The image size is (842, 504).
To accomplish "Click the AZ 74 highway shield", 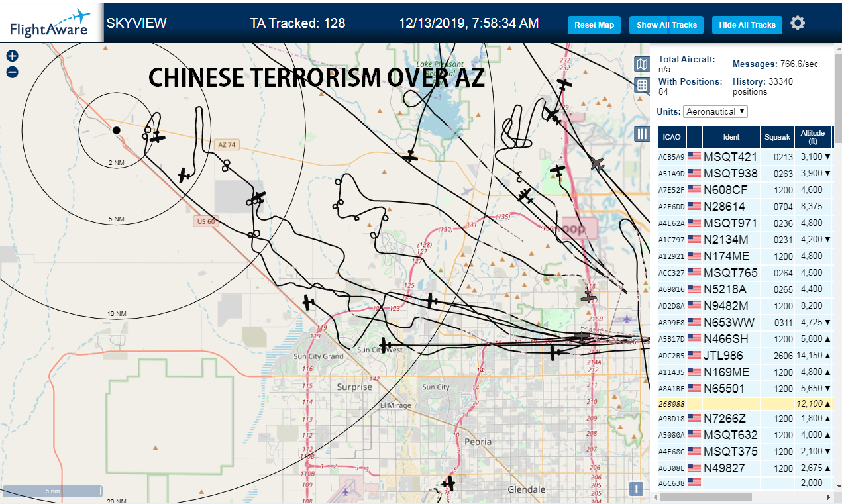I will coord(226,144).
